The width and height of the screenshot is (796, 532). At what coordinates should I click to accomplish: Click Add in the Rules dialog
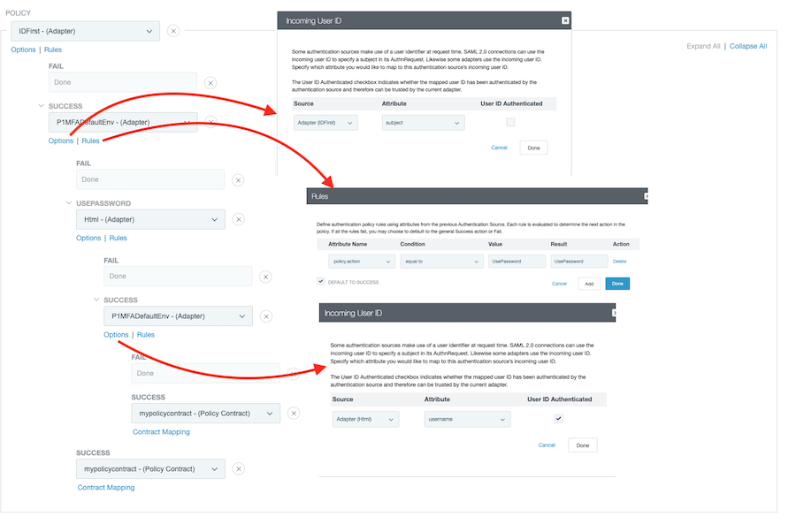click(x=589, y=284)
